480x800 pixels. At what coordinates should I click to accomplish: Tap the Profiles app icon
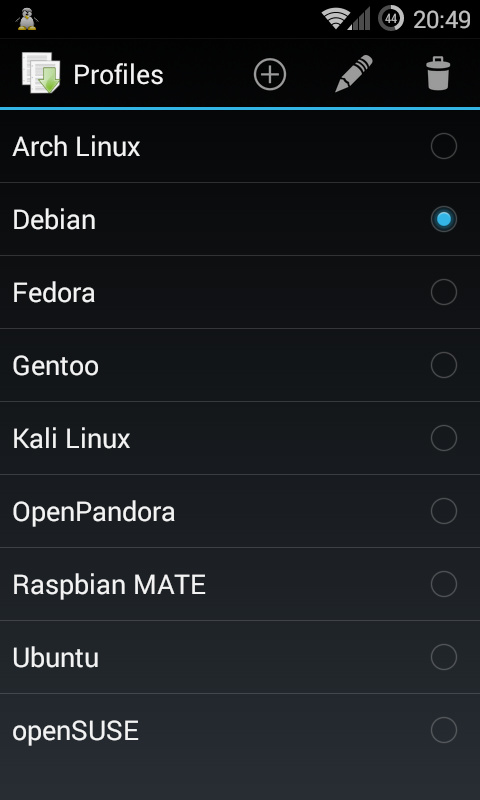point(41,73)
